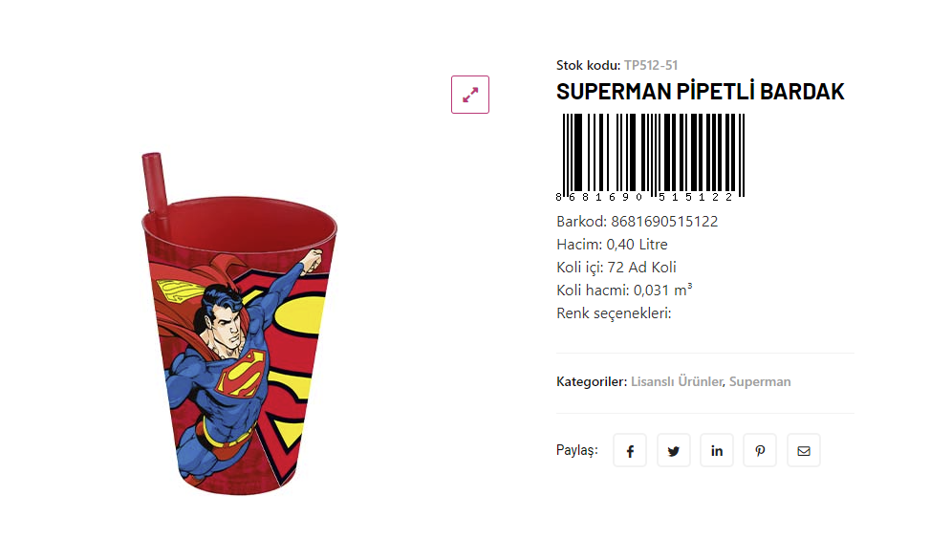The width and height of the screenshot is (930, 560).
Task: Click the Koli hacmi 0,031 m³ line
Action: (624, 291)
